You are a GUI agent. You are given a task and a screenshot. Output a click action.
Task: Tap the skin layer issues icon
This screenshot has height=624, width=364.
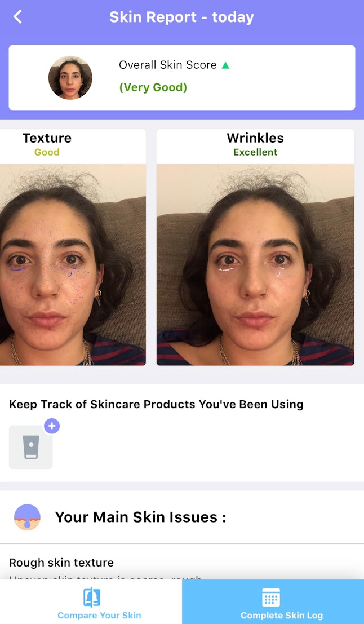click(27, 517)
